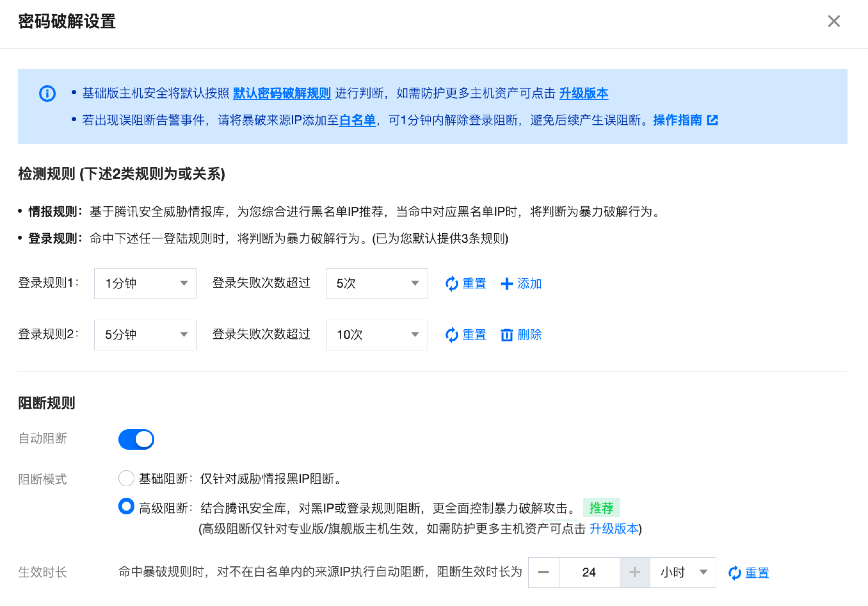Decrease block duration with minus button
868x606 pixels.
543,572
